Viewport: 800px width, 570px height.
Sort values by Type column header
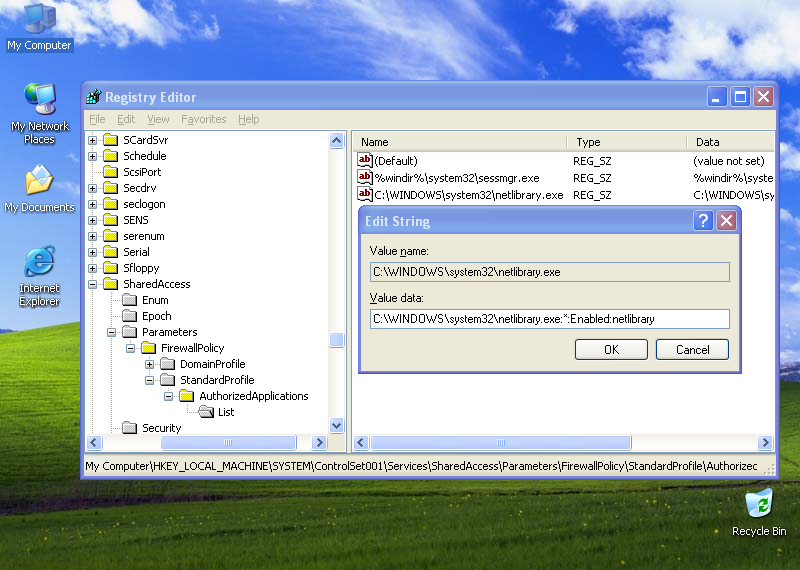click(627, 142)
